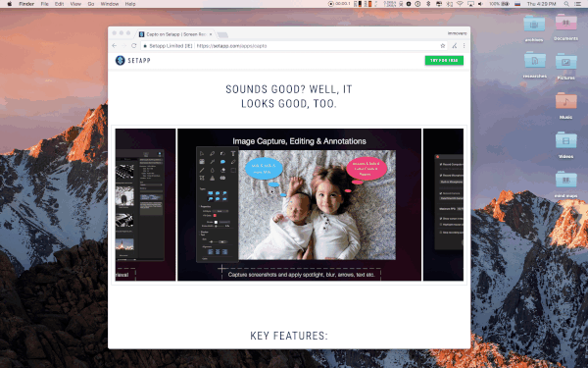The image size is (588, 368).
Task: Click the setapp.com address bar
Action: click(x=291, y=46)
